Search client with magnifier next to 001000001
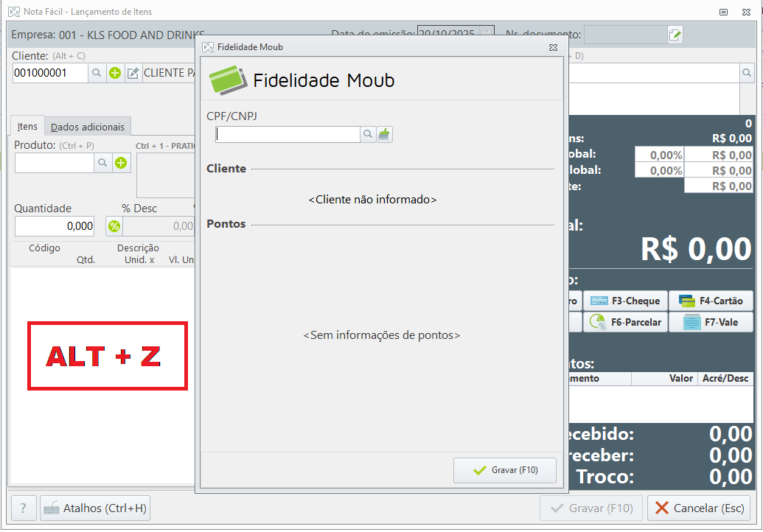This screenshot has width=763, height=532. click(97, 73)
